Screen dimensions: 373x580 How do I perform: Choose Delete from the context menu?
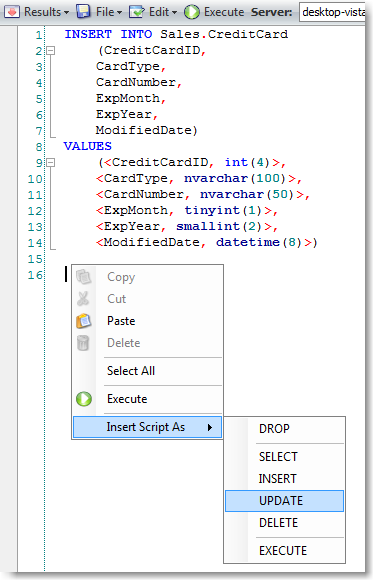(x=148, y=343)
